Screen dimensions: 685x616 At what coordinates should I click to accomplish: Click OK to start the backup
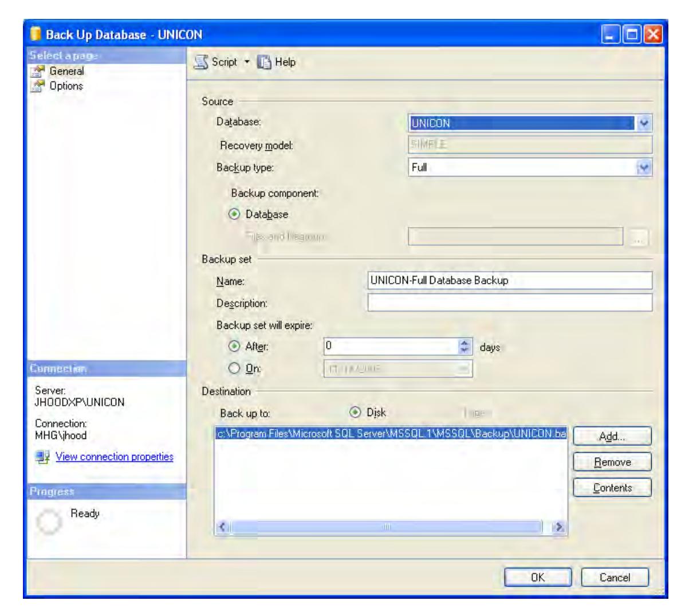538,578
